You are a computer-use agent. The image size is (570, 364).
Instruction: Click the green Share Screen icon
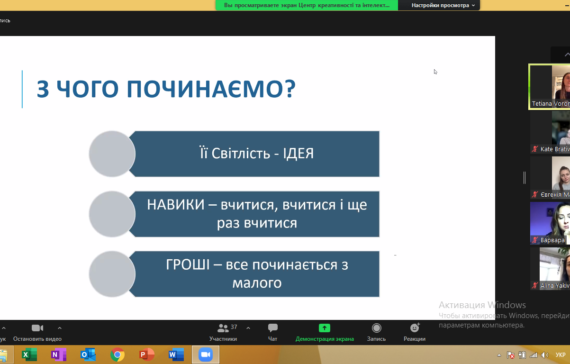point(324,328)
